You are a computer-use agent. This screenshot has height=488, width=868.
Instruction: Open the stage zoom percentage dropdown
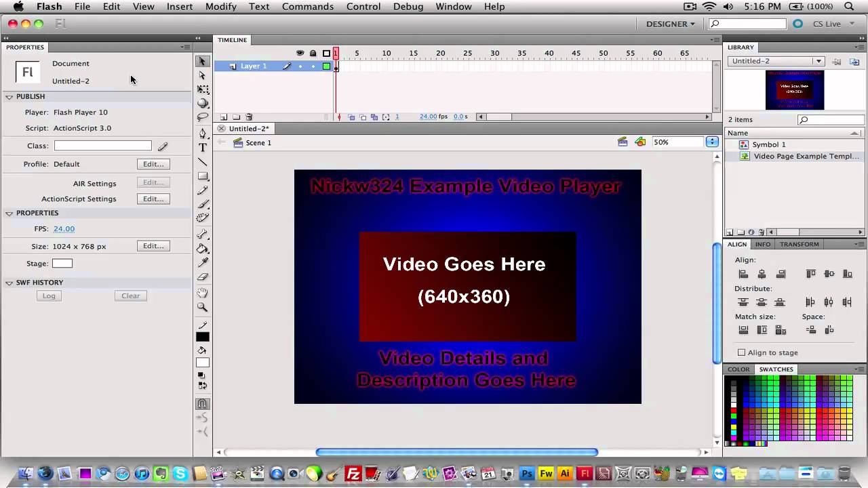(712, 142)
